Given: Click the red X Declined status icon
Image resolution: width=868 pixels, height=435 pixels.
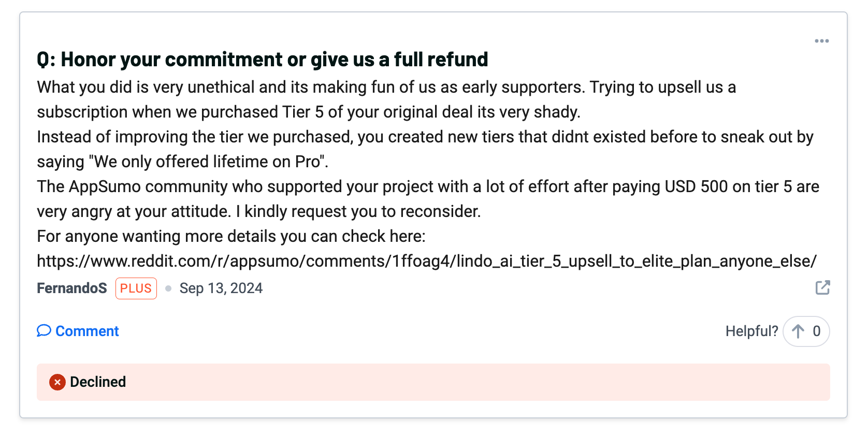Looking at the screenshot, I should (x=57, y=382).
